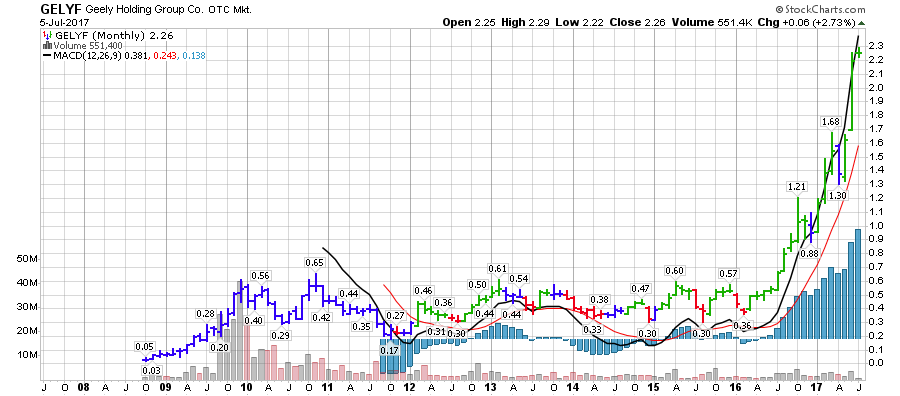Click the 1.21 price annotation

click(x=797, y=187)
